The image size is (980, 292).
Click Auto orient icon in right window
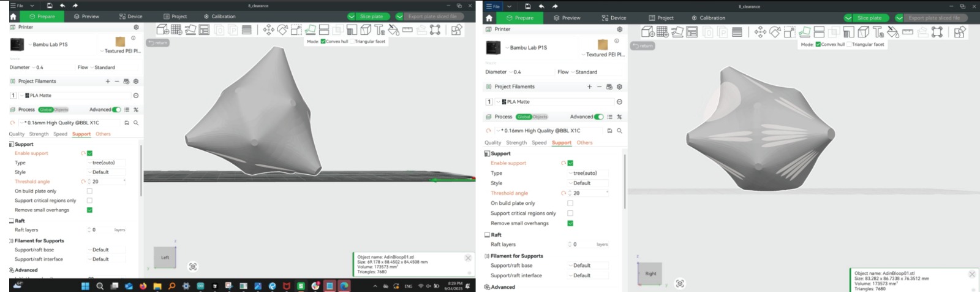[x=677, y=33]
